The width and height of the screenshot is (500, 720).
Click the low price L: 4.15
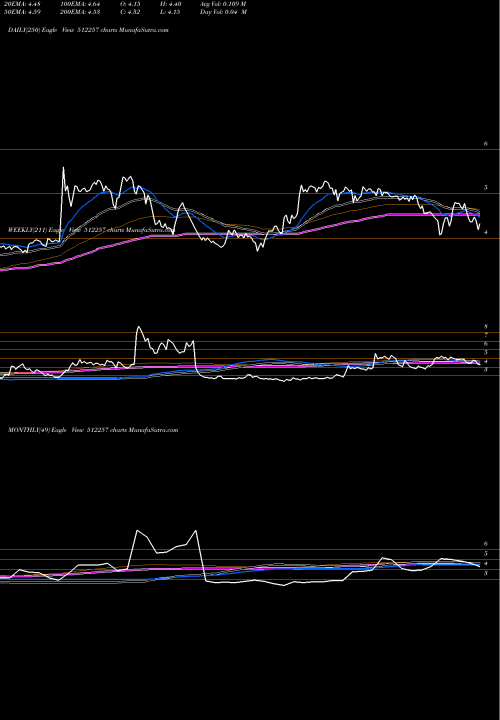tap(170, 12)
